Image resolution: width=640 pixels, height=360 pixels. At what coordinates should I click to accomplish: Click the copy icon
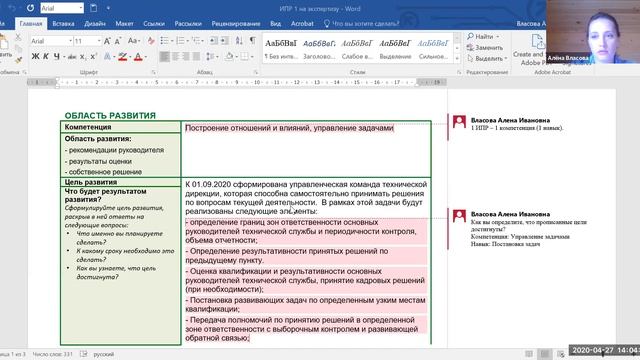(18, 49)
